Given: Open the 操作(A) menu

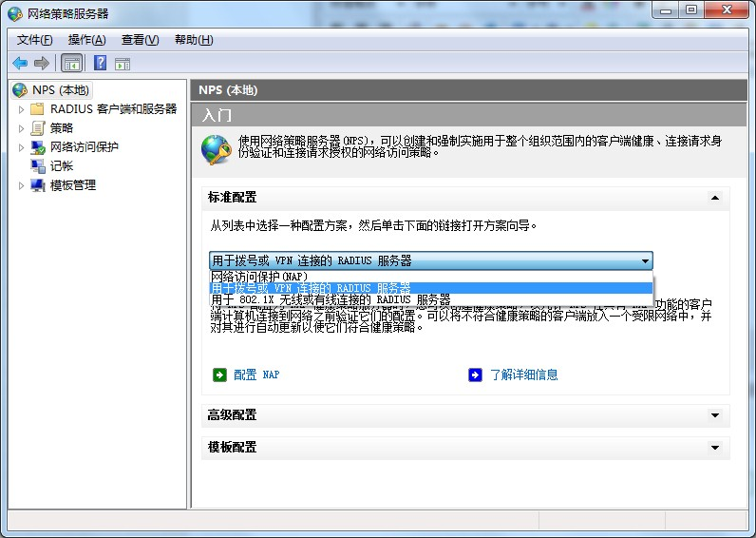Looking at the screenshot, I should pyautogui.click(x=86, y=40).
